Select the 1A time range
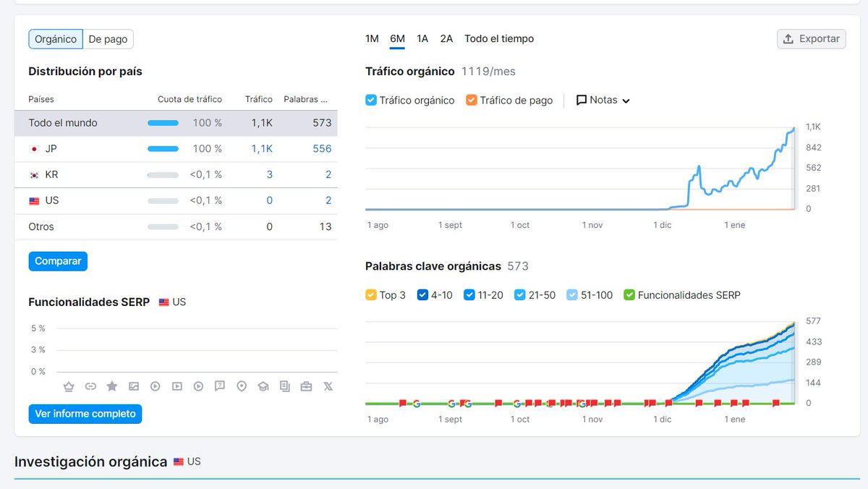This screenshot has width=868, height=489. coord(422,38)
